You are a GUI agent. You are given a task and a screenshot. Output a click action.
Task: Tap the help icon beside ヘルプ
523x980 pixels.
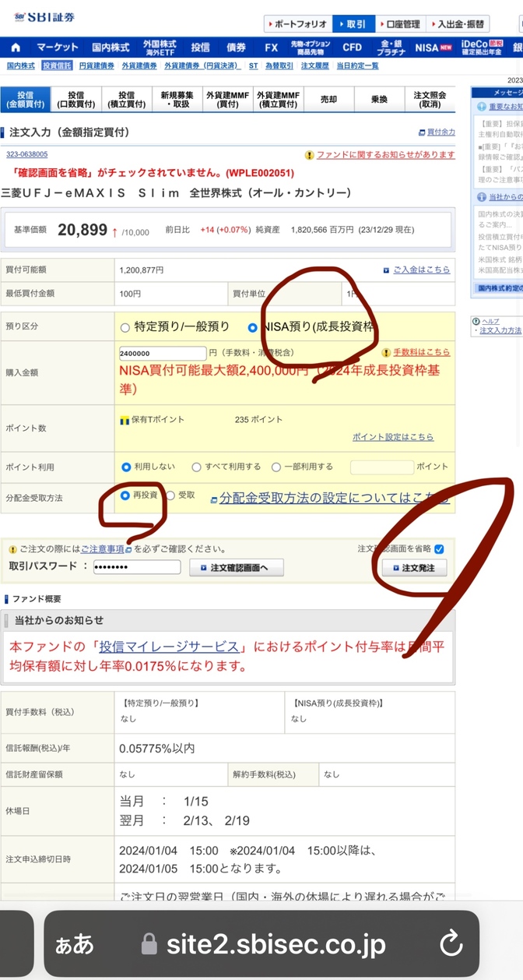[475, 321]
